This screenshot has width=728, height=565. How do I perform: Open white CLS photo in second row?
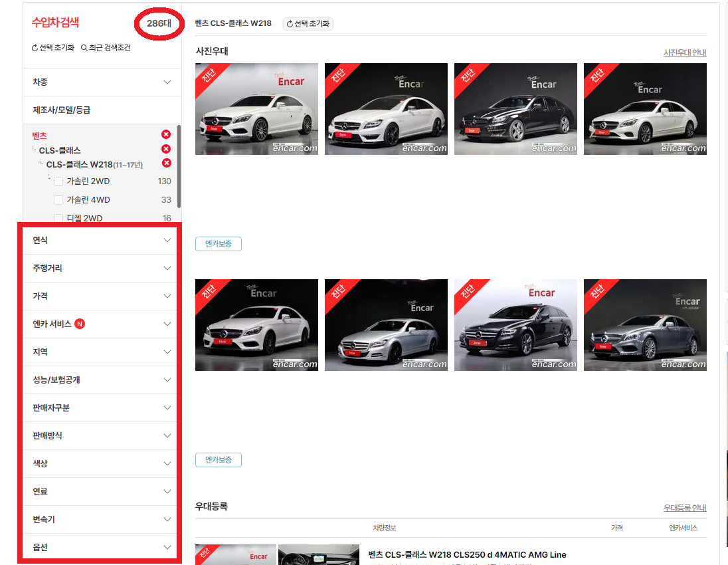(257, 325)
